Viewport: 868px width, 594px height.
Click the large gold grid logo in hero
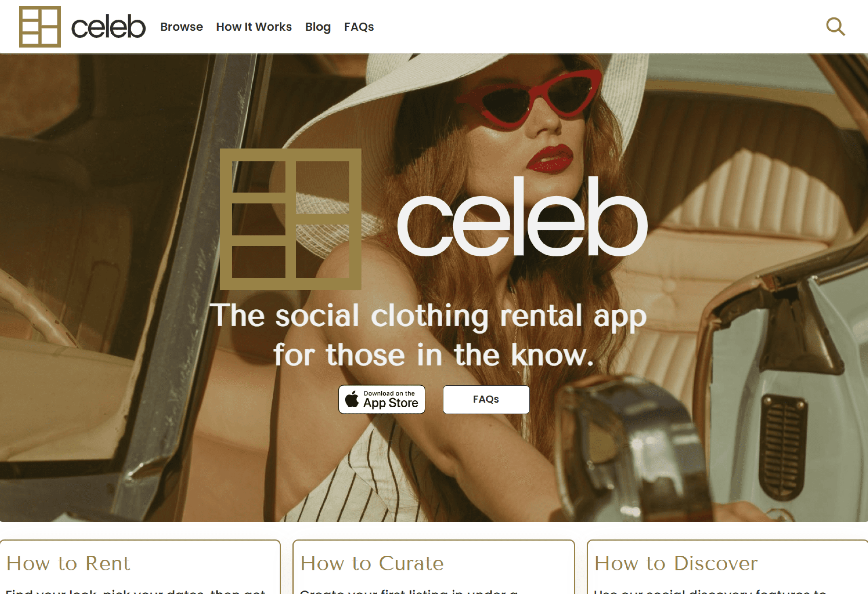(x=291, y=219)
